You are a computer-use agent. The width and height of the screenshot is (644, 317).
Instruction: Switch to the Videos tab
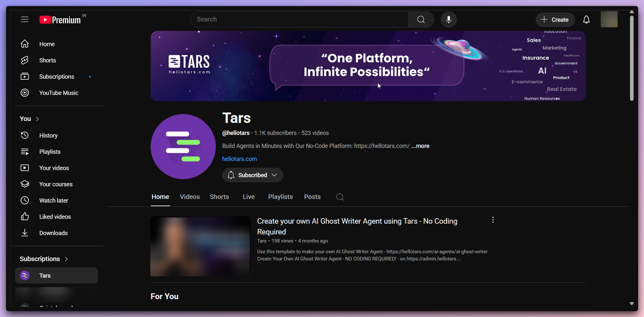pyautogui.click(x=190, y=197)
